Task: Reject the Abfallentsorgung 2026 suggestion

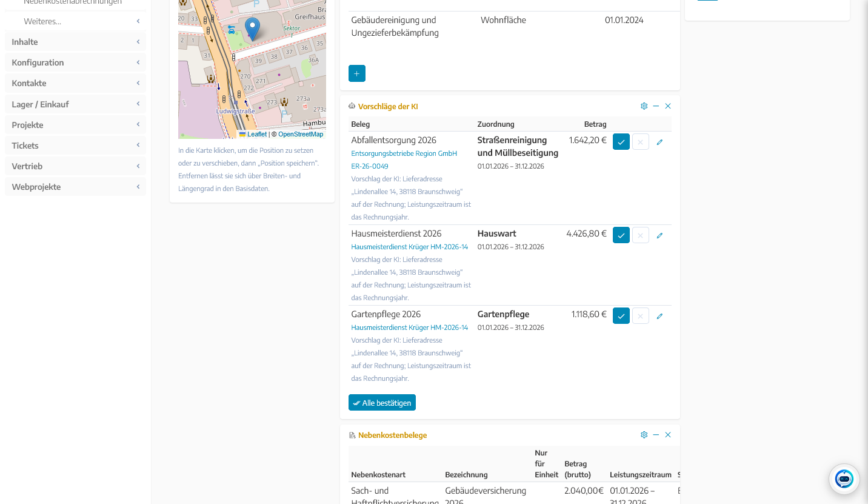Action: 641,142
